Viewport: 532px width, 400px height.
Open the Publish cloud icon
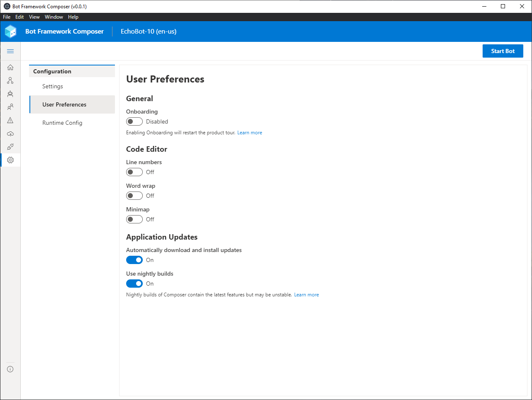point(10,133)
